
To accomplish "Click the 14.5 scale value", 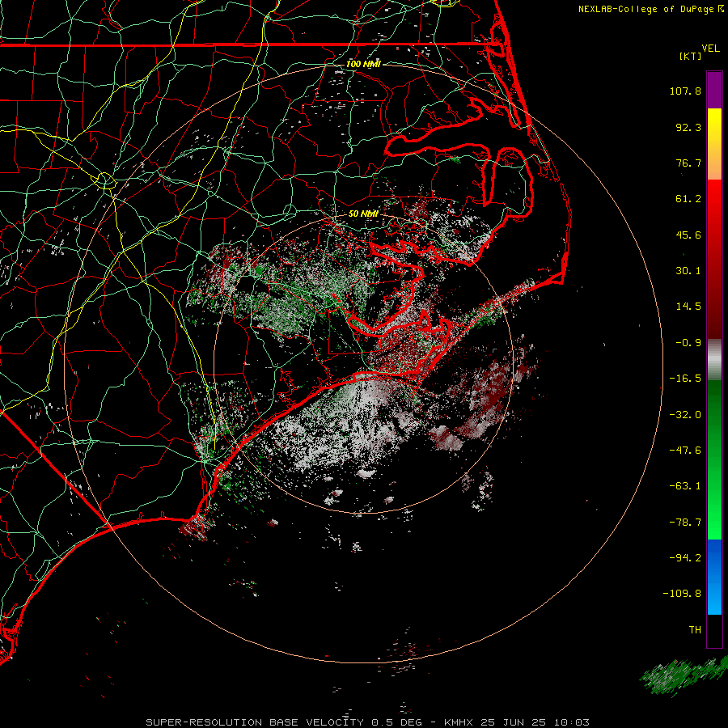I will click(688, 307).
